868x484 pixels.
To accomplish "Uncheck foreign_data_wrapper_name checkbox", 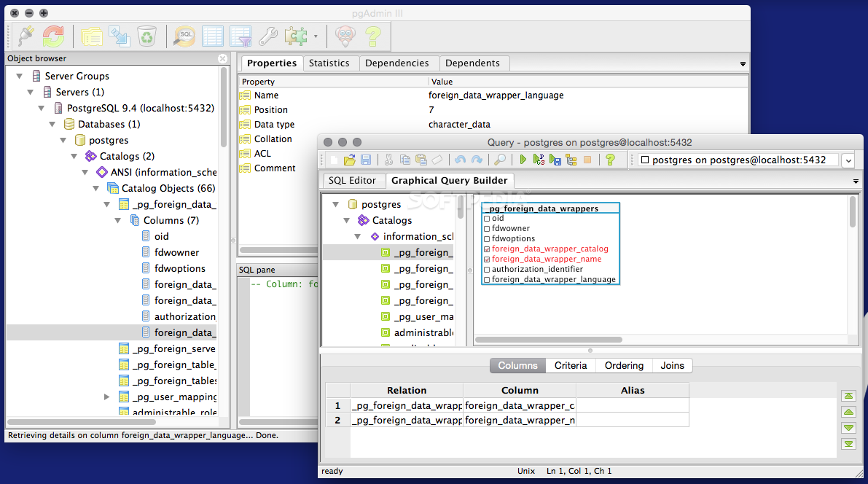I will [487, 259].
